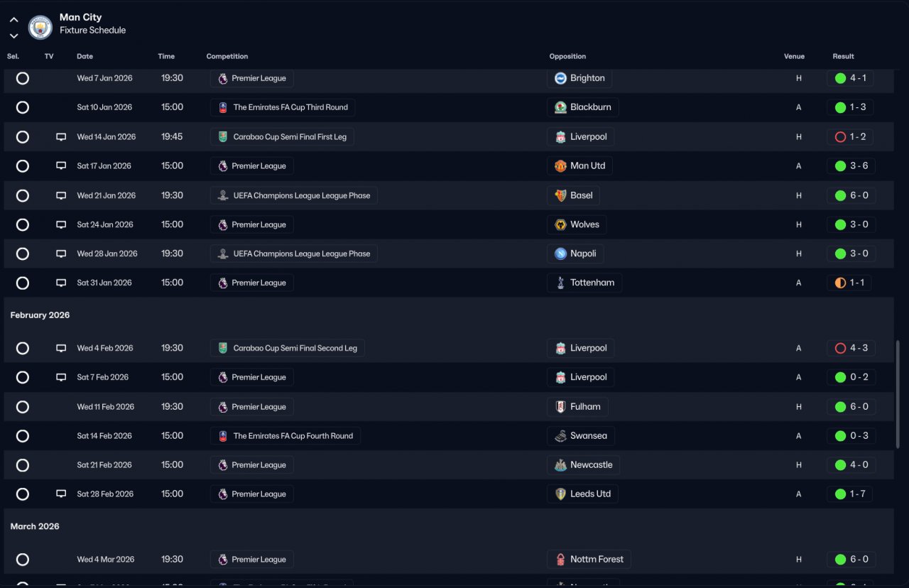The height and width of the screenshot is (588, 909).
Task: Open Liverpool link on Sat 7 Feb row
Action: [581, 377]
